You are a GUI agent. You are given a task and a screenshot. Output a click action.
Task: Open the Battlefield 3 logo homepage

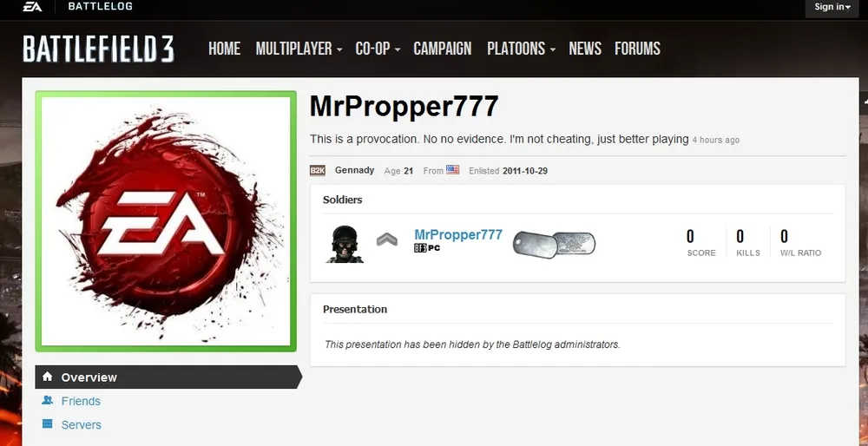(99, 49)
